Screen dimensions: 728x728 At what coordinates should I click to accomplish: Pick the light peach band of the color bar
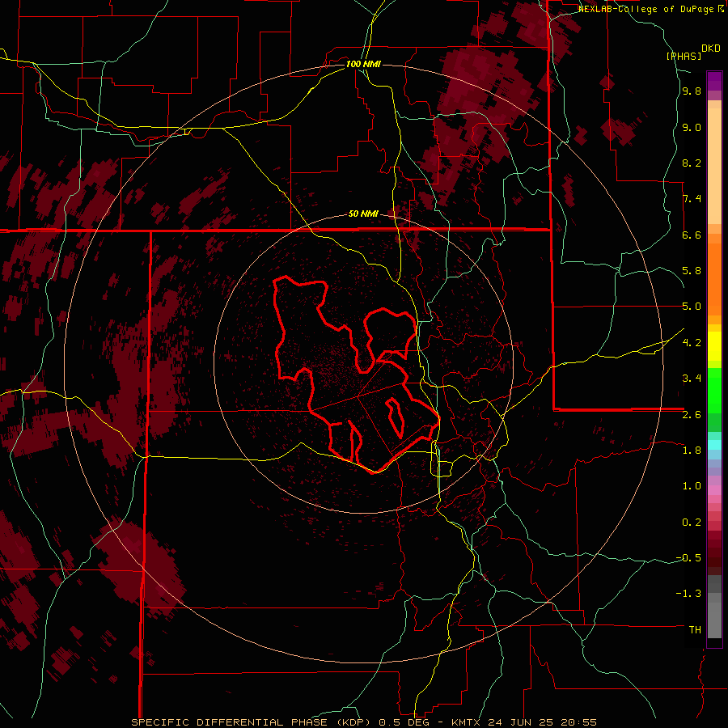click(x=714, y=166)
